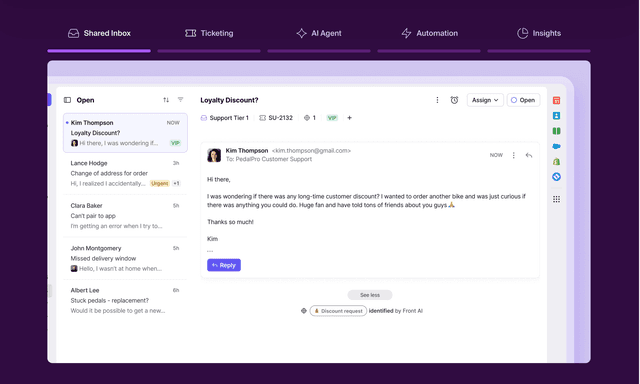The image size is (640, 384).
Task: Open the Insights tab
Action: [x=539, y=33]
